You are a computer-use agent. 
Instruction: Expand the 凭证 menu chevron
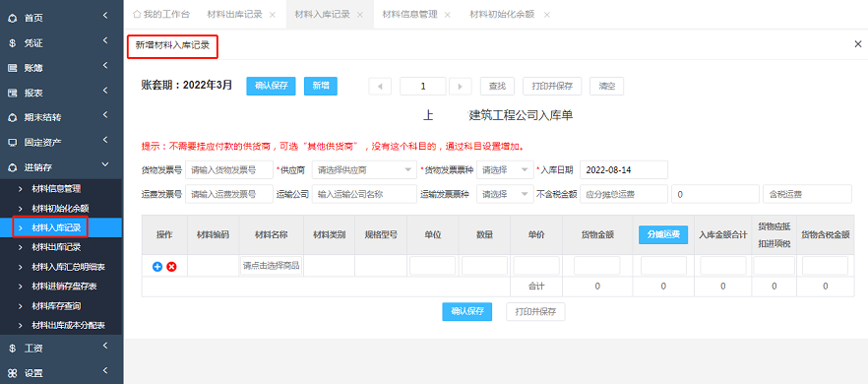point(105,41)
